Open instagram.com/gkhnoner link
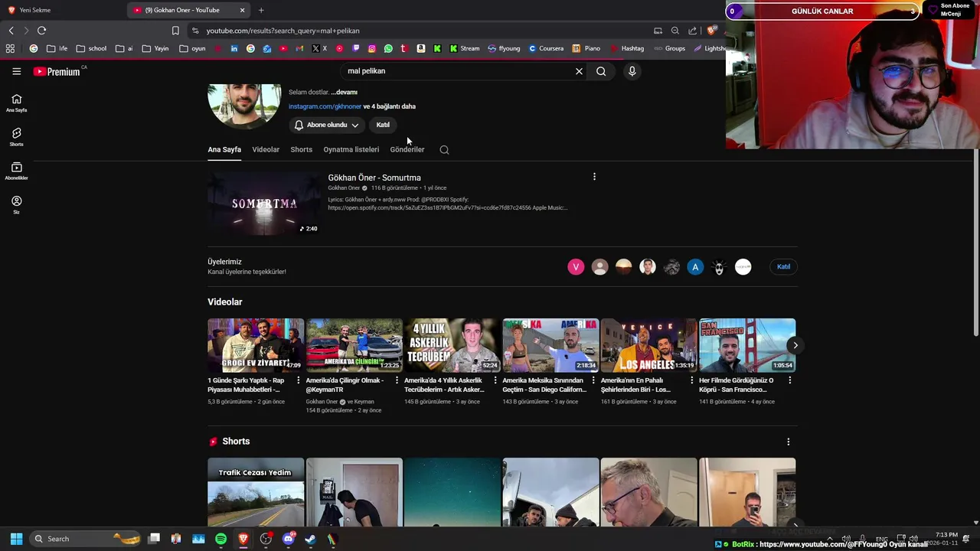This screenshot has height=551, width=980. tap(325, 106)
